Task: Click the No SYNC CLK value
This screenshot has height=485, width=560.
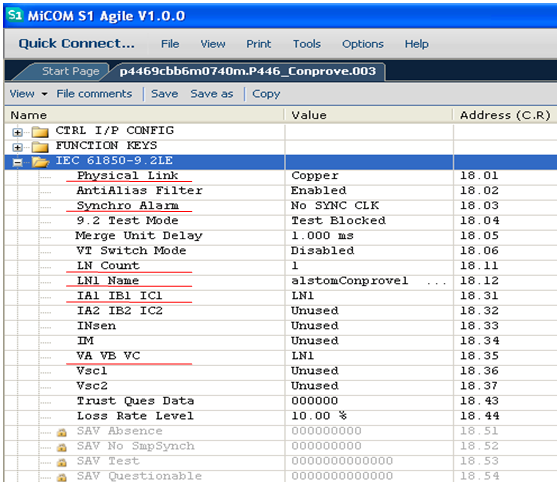Action: pos(335,205)
